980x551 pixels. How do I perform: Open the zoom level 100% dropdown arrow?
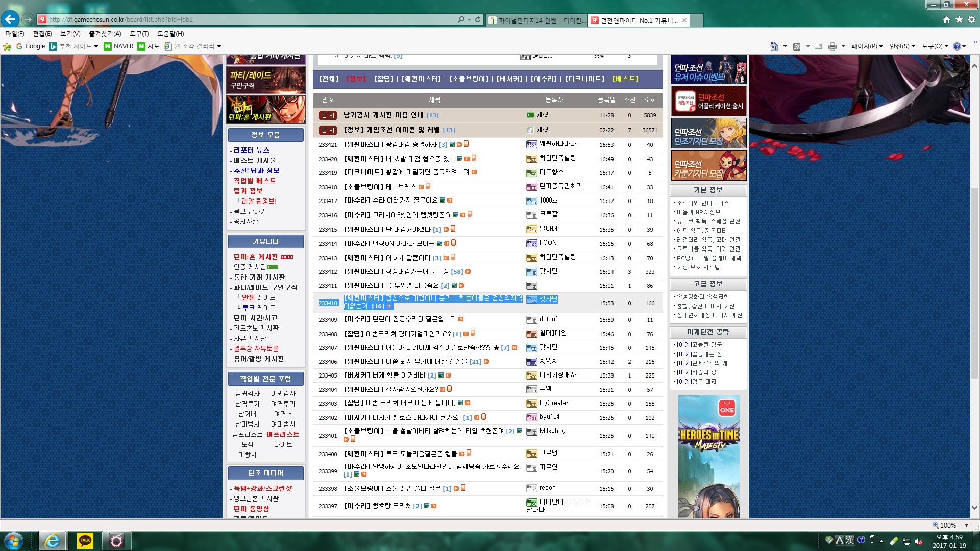[x=966, y=525]
